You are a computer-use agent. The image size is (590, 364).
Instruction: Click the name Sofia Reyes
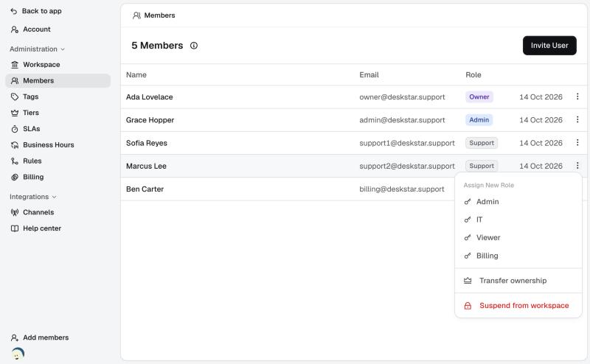tap(147, 143)
